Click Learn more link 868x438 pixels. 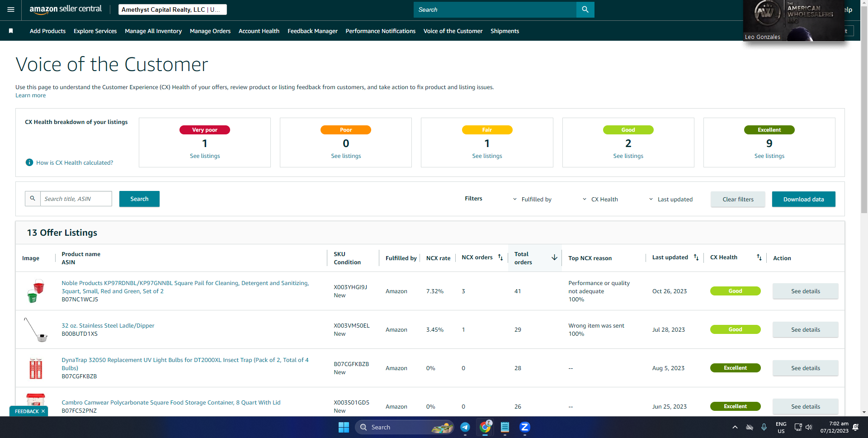pyautogui.click(x=30, y=95)
